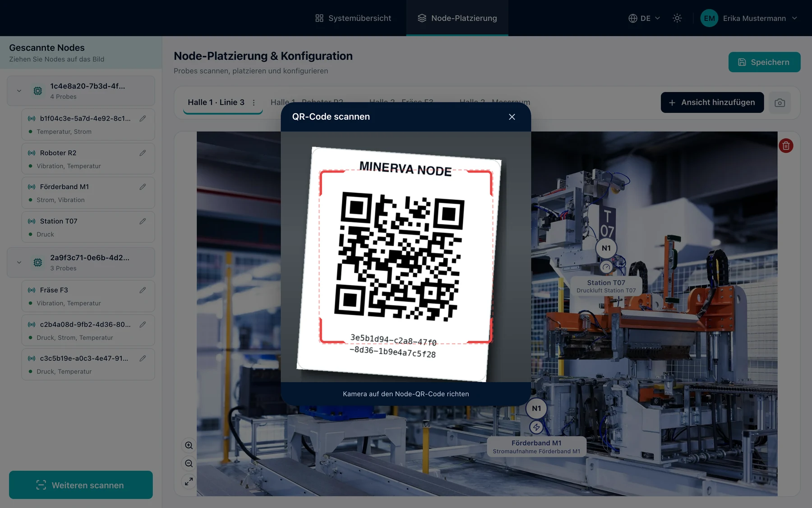
Task: Zoom out of the hall image
Action: 189,464
